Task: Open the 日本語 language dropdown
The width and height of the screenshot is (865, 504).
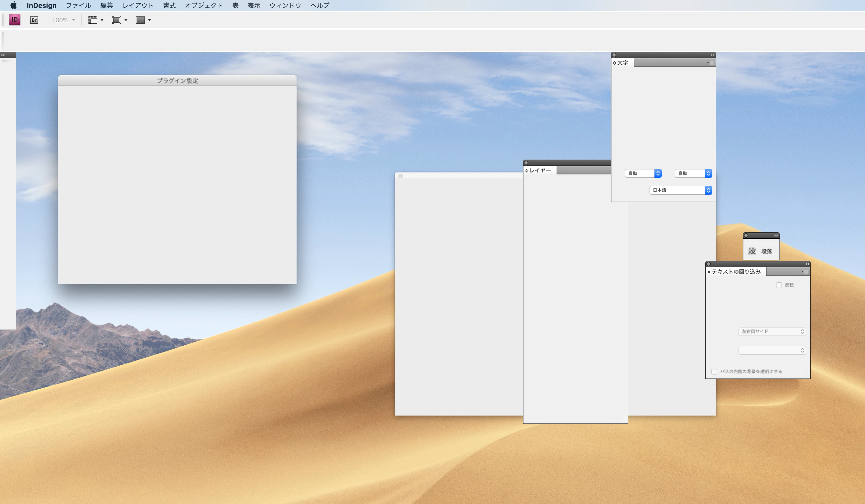Action: point(681,190)
